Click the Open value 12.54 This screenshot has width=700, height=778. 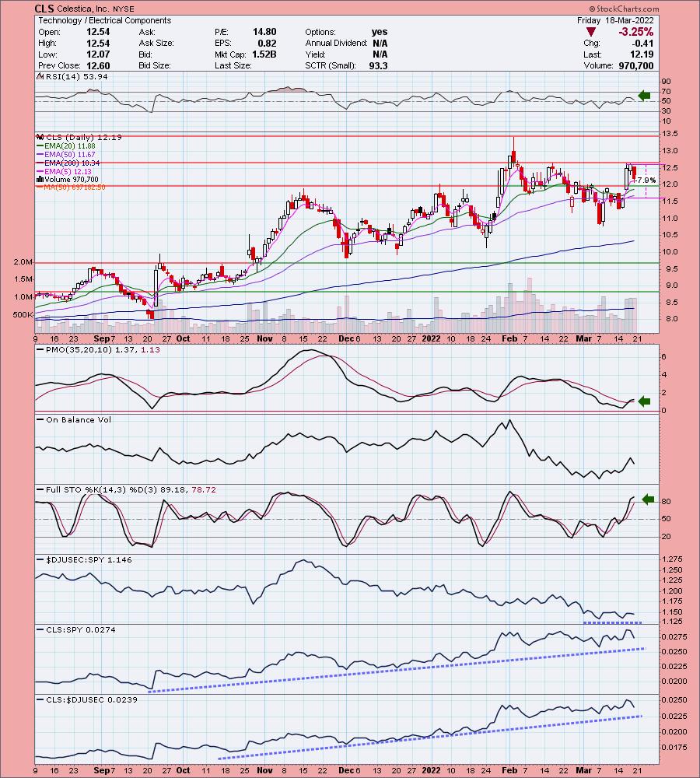pyautogui.click(x=98, y=32)
